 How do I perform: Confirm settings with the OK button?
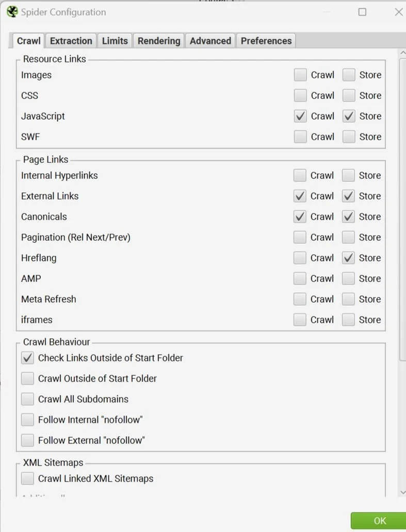pos(380,521)
